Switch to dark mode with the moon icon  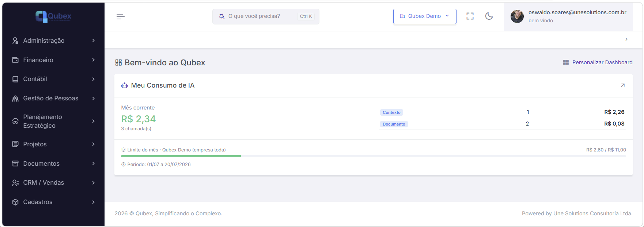(x=489, y=16)
